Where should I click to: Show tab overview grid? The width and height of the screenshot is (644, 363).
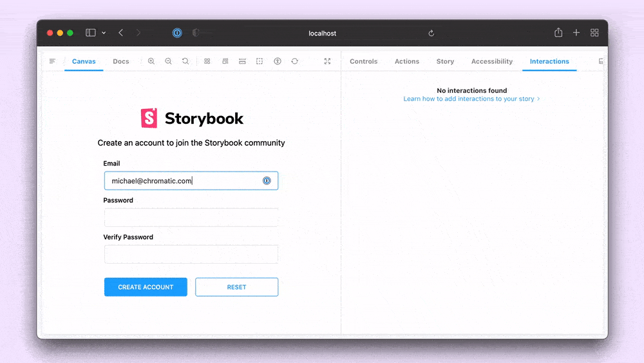coord(594,32)
